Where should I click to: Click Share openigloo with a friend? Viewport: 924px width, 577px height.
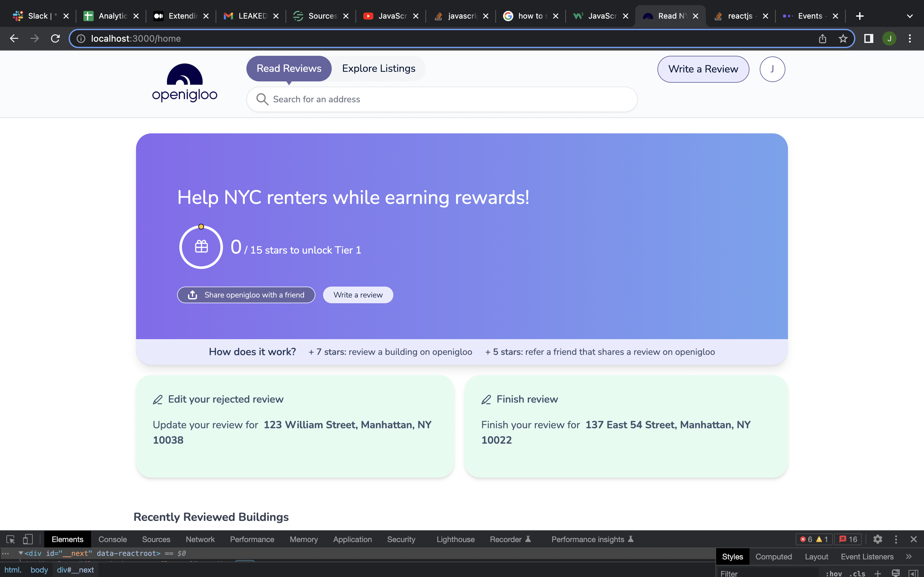(x=246, y=295)
